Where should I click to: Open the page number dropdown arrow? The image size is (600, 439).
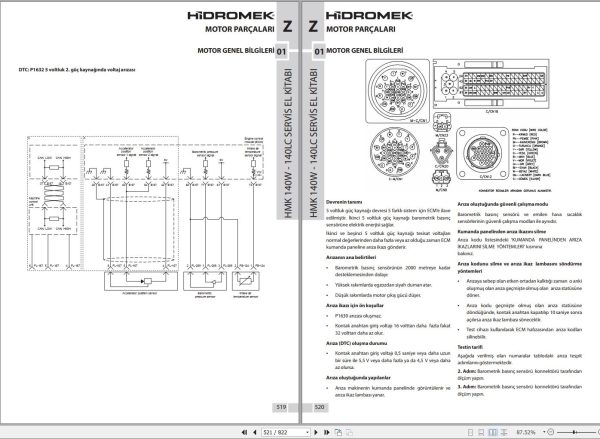click(x=307, y=432)
